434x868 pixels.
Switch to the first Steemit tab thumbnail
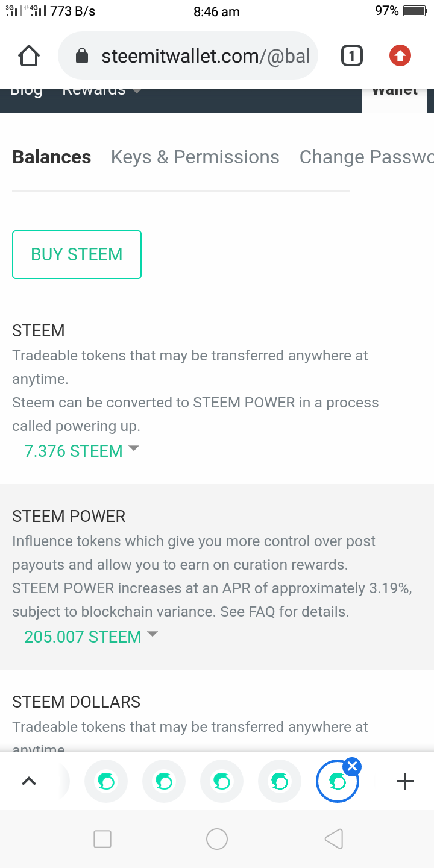point(106,782)
